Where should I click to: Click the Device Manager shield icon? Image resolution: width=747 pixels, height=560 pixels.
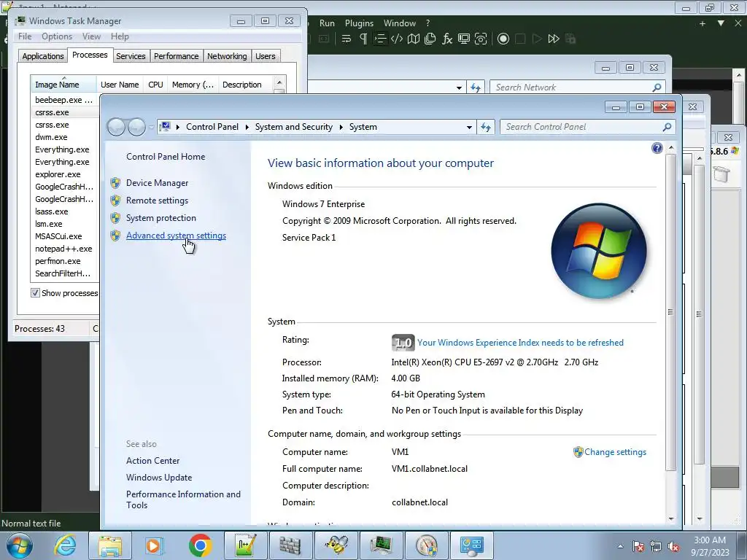point(115,183)
